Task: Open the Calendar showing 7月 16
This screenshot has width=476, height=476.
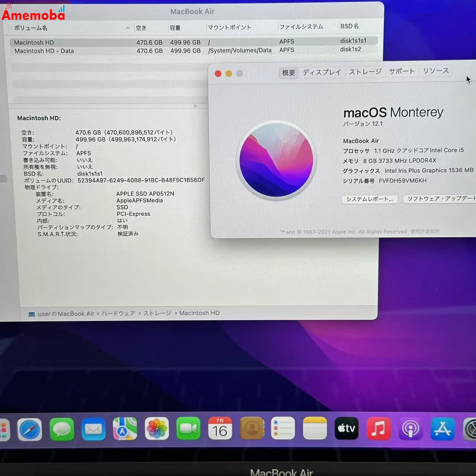Action: (221, 429)
